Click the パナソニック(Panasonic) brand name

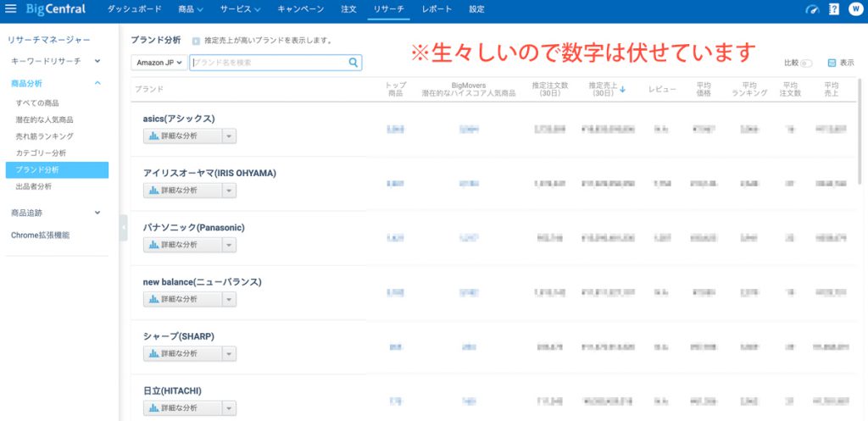(194, 227)
